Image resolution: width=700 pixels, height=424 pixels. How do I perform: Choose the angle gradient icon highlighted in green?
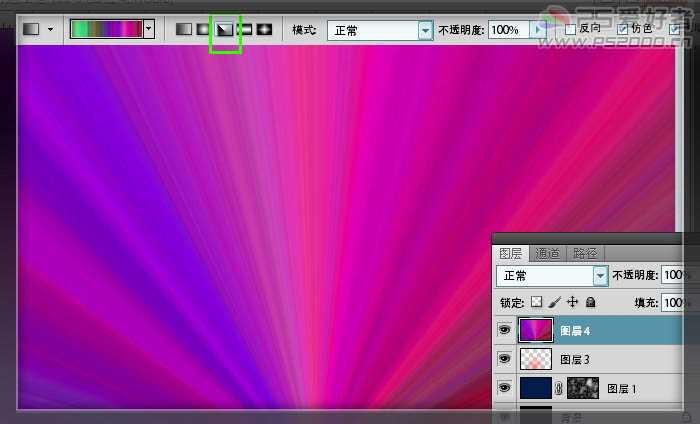click(224, 30)
